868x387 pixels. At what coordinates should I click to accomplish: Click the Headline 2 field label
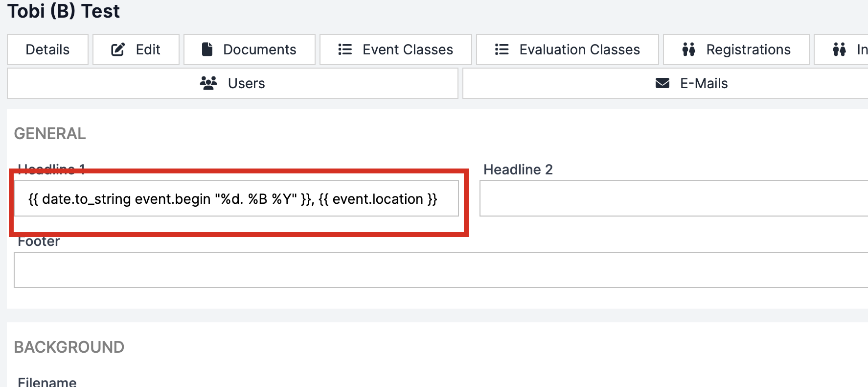[x=518, y=169]
